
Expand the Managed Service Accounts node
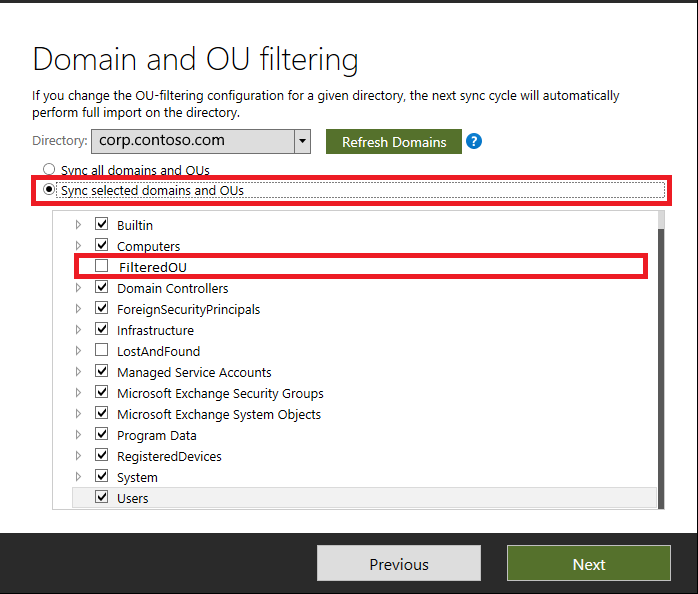(x=78, y=371)
